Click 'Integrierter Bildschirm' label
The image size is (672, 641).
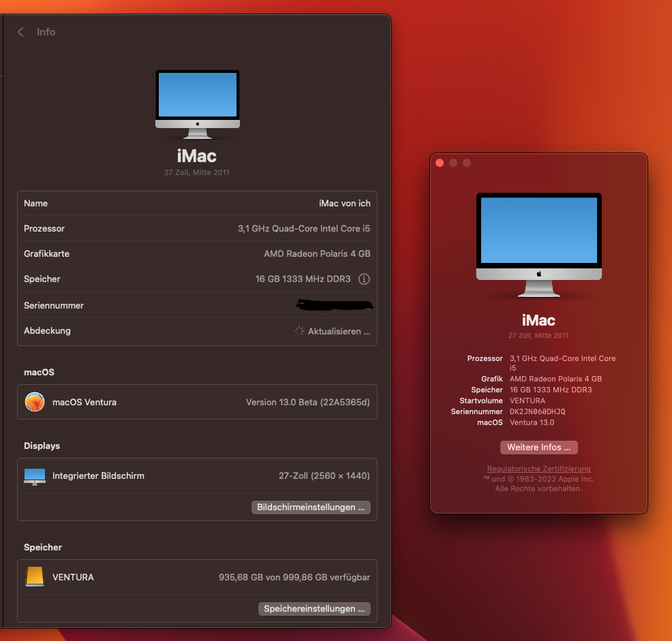[x=98, y=476]
